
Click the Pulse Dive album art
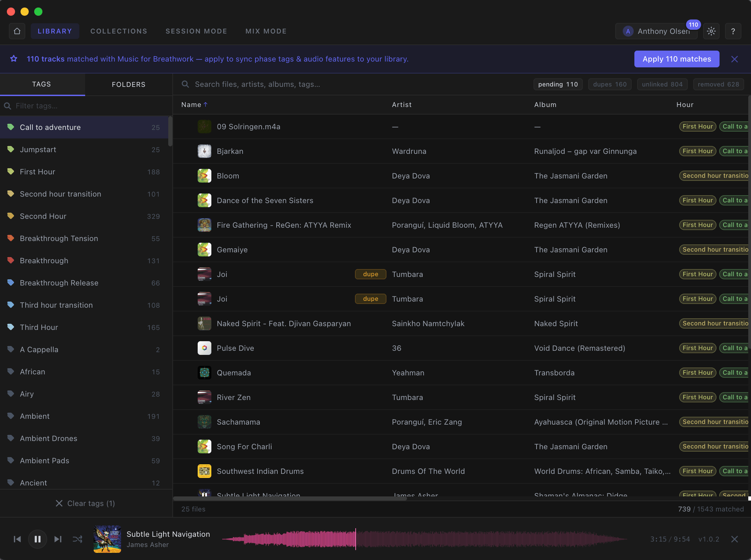205,348
